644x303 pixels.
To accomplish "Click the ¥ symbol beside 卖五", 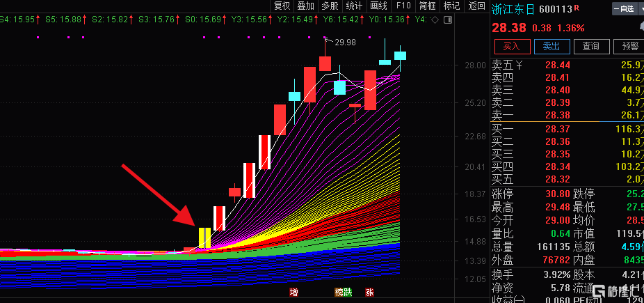I will pos(520,64).
